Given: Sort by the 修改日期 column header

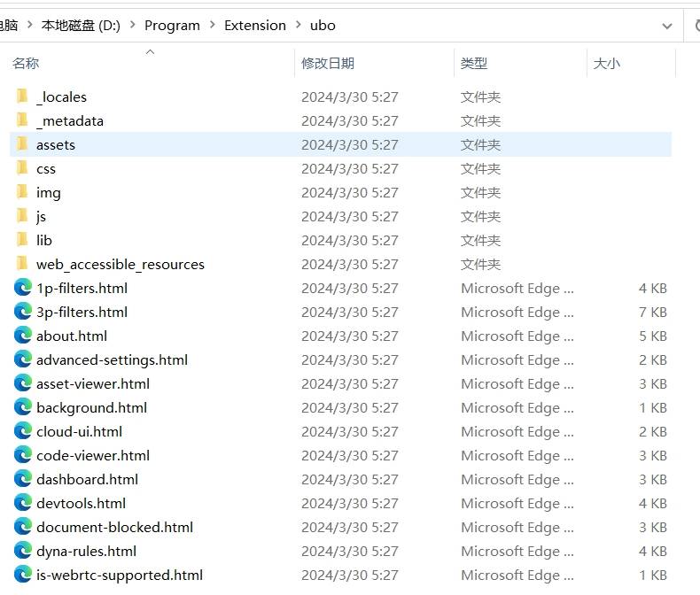Looking at the screenshot, I should pos(328,64).
